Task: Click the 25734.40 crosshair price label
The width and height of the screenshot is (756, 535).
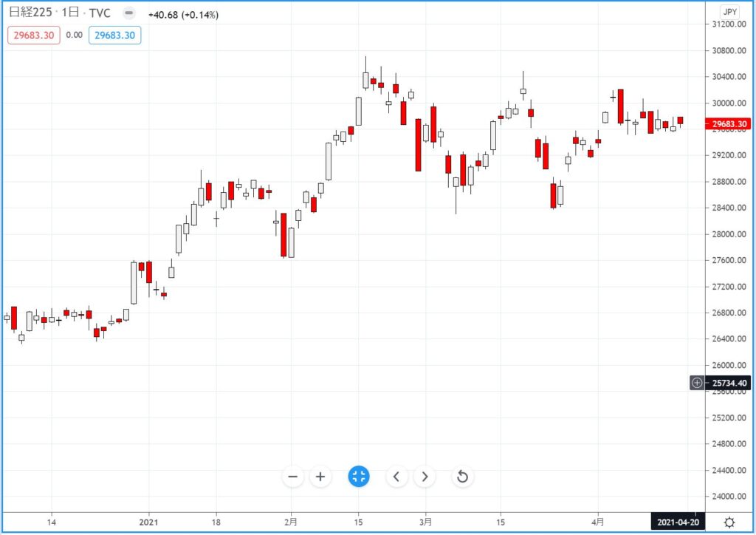Action: (x=728, y=383)
